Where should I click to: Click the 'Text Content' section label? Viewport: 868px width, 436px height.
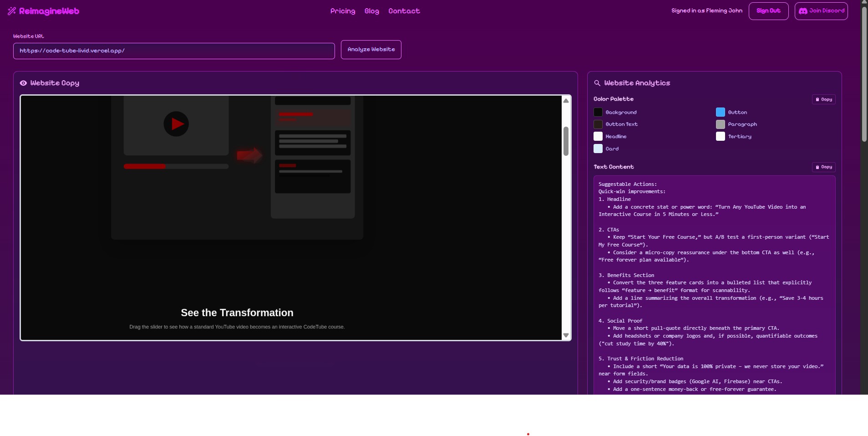click(x=614, y=167)
